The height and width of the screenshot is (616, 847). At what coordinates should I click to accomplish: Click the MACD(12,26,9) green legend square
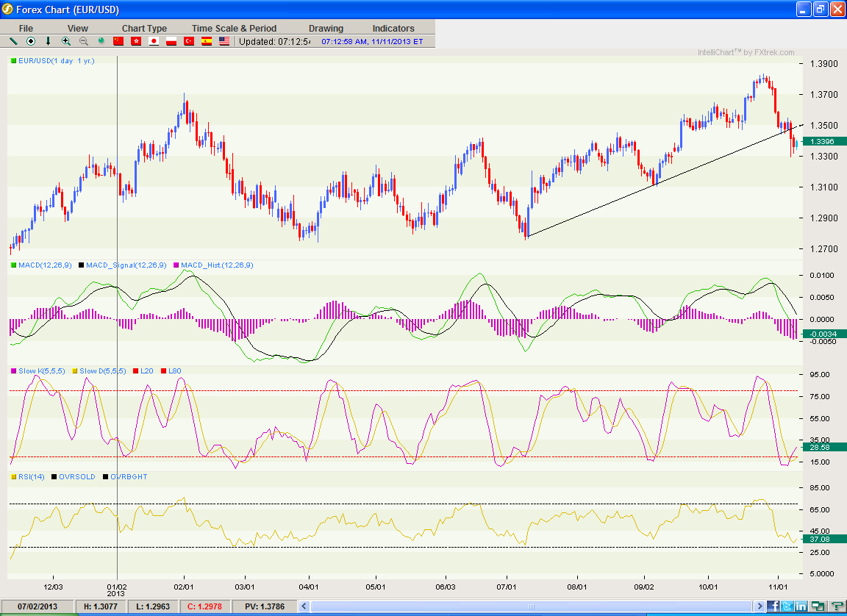(13, 265)
